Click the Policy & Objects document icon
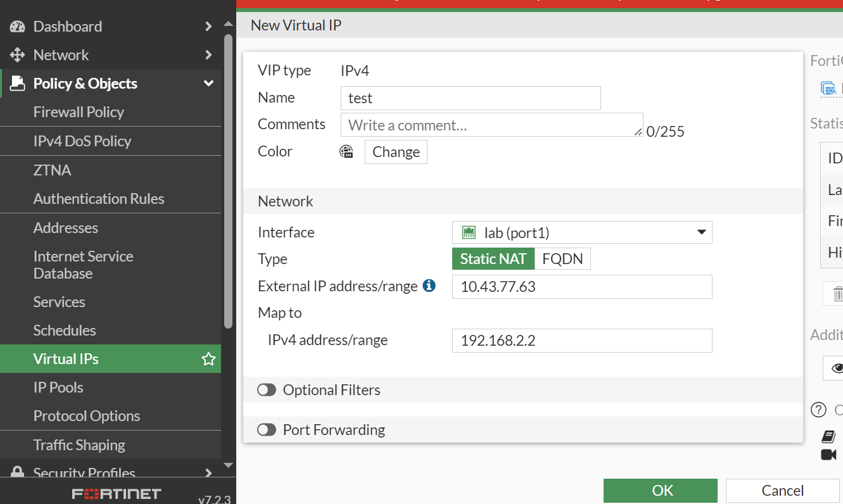Viewport: 843px width, 504px height. 16,83
